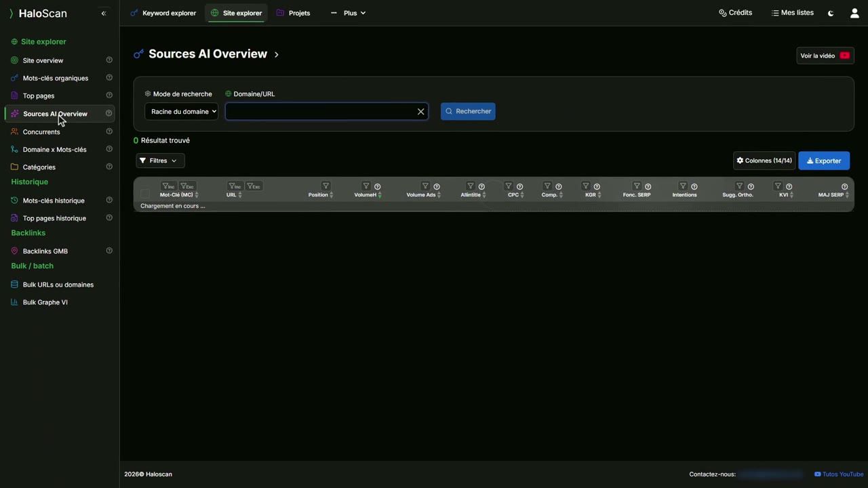Sort by the Position column arrows
This screenshot has height=488, width=868.
[332, 195]
